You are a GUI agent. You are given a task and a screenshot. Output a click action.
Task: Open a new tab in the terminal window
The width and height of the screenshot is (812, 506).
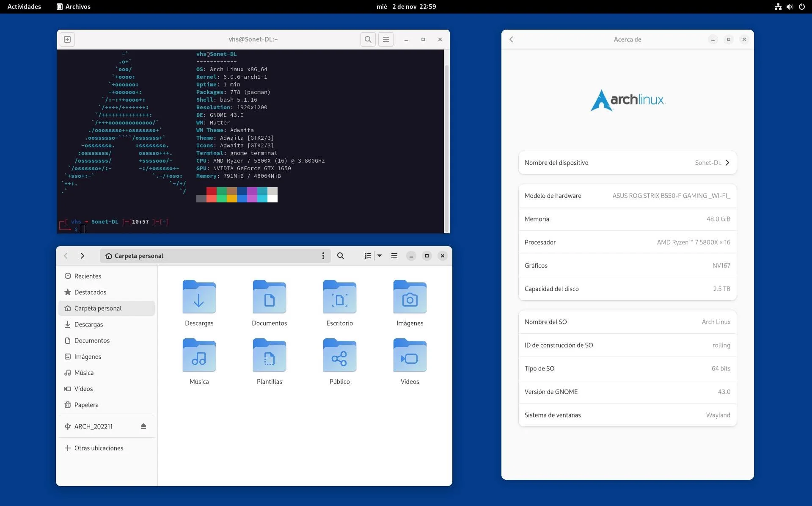click(67, 39)
